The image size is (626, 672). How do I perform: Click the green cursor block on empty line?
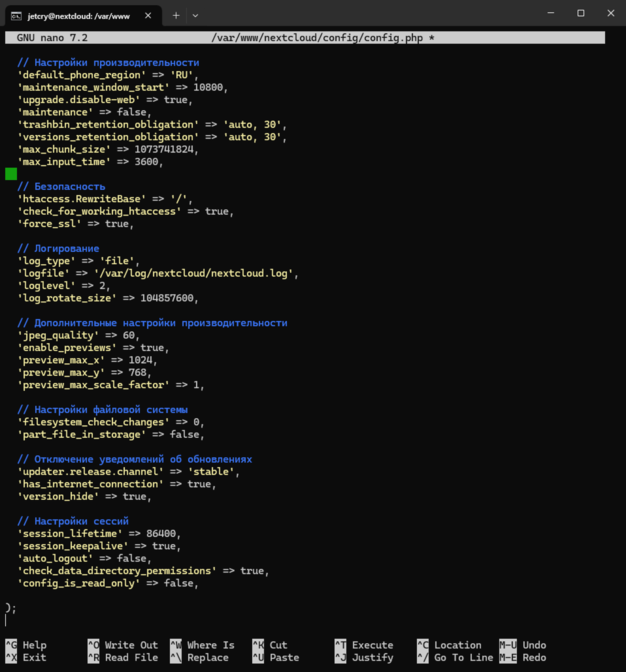[x=11, y=174]
